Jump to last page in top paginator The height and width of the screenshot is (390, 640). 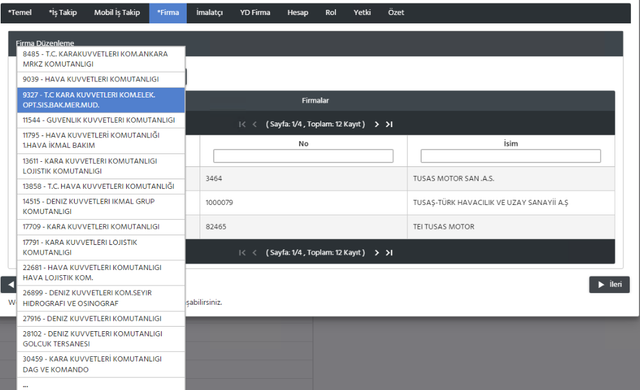coord(389,124)
